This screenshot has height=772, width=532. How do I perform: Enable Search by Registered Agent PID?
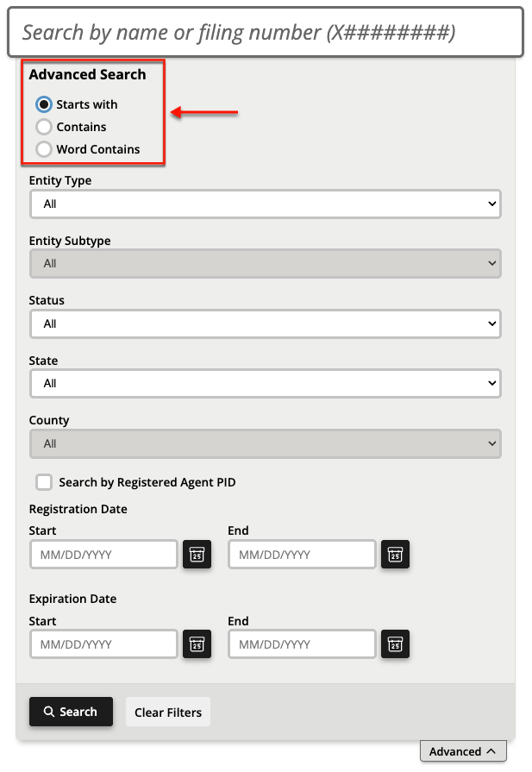44,482
